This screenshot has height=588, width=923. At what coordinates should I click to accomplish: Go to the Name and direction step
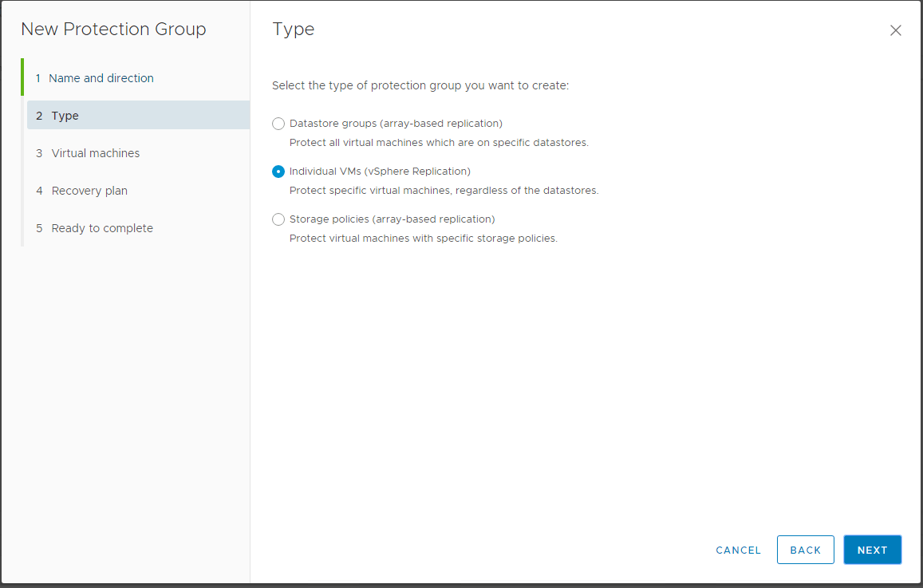101,78
